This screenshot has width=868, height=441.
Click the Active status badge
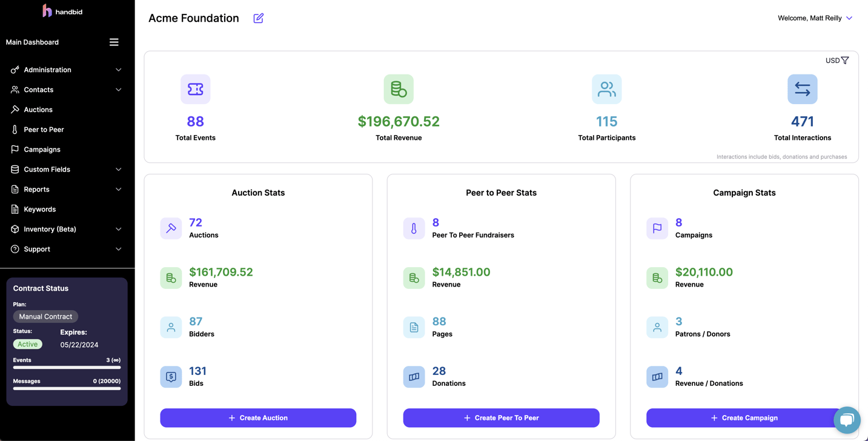click(27, 344)
